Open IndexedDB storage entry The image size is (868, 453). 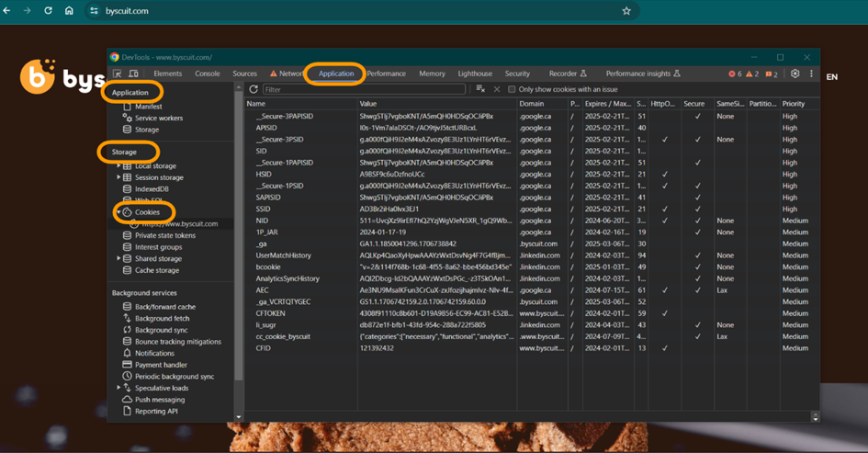click(x=152, y=189)
